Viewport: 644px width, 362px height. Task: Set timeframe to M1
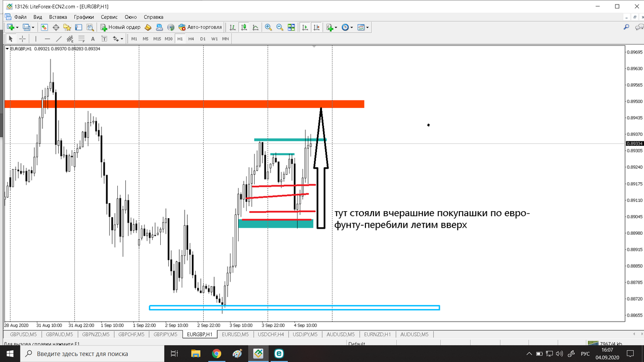[134, 38]
